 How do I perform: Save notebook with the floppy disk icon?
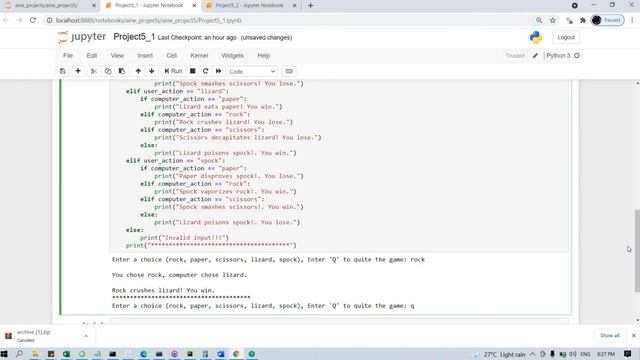click(62, 71)
